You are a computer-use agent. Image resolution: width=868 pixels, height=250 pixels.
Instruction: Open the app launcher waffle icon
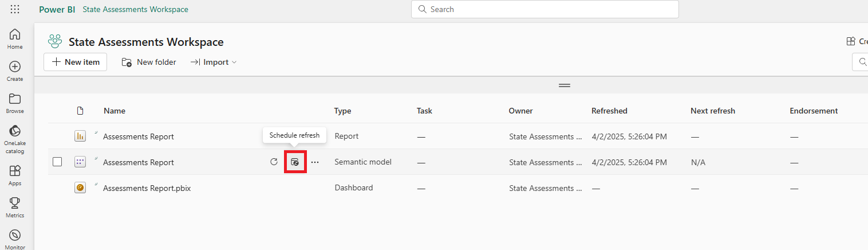pos(15,9)
